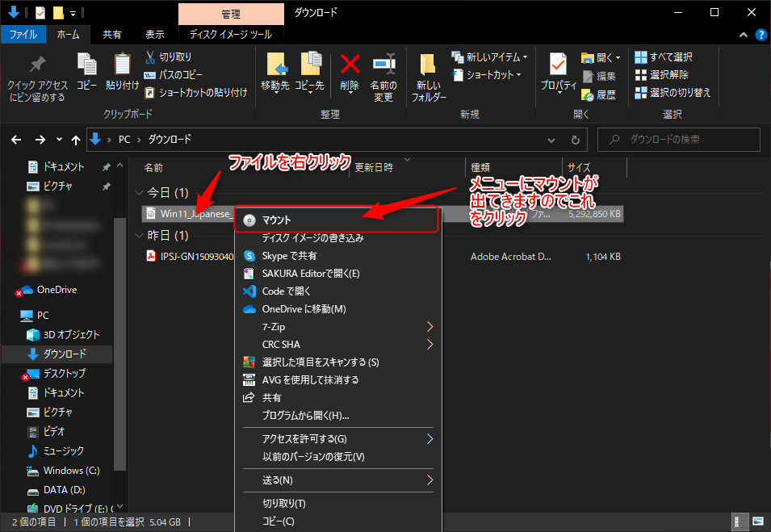Collapse the ribbon with the chevron

pyautogui.click(x=743, y=35)
